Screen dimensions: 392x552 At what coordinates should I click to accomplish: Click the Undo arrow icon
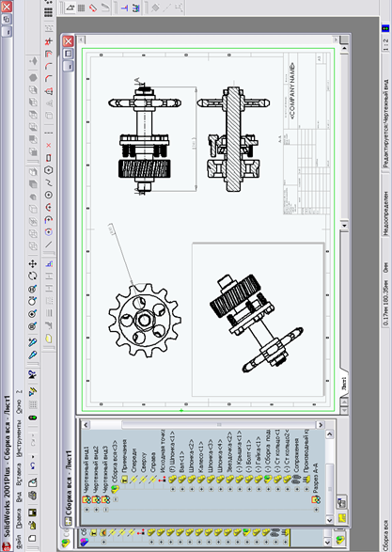[32, 465]
